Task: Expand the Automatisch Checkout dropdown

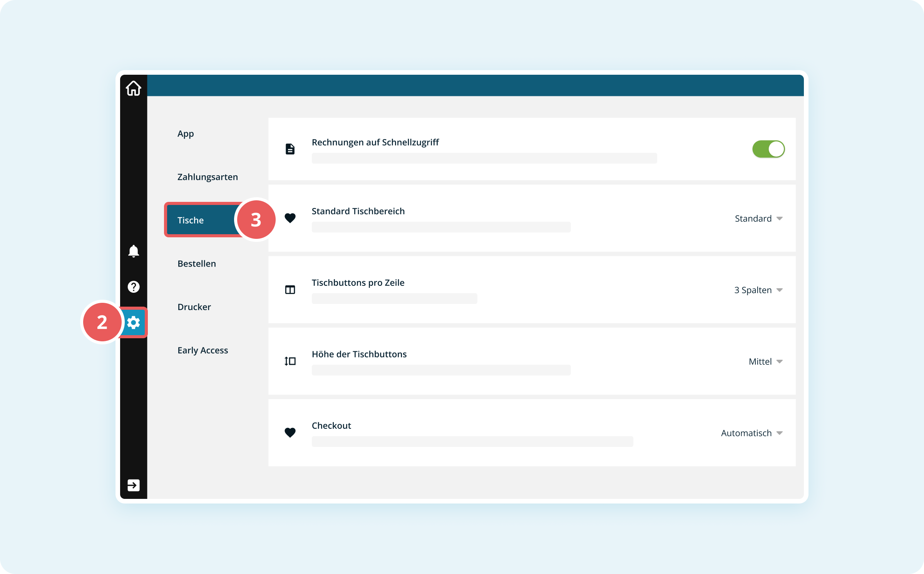Action: point(752,433)
